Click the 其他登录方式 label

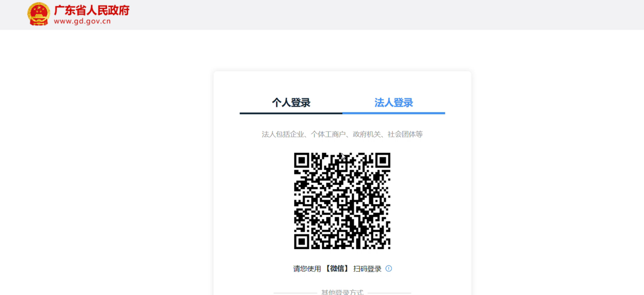pos(342,292)
